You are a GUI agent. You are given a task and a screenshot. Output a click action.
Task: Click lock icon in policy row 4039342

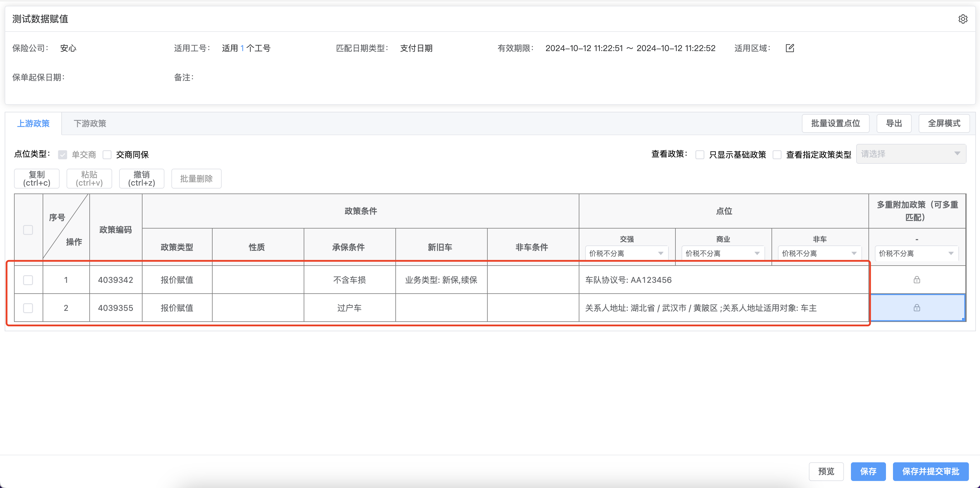point(917,280)
